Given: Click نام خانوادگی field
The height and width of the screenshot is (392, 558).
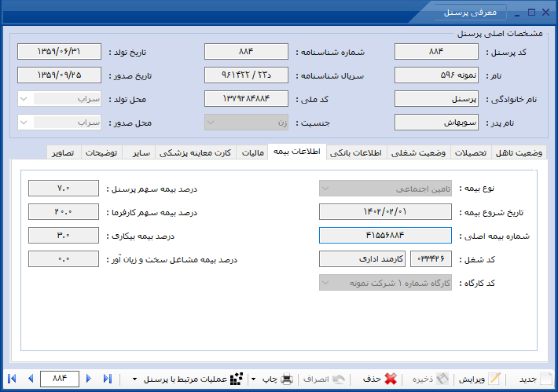Looking at the screenshot, I should 436,98.
